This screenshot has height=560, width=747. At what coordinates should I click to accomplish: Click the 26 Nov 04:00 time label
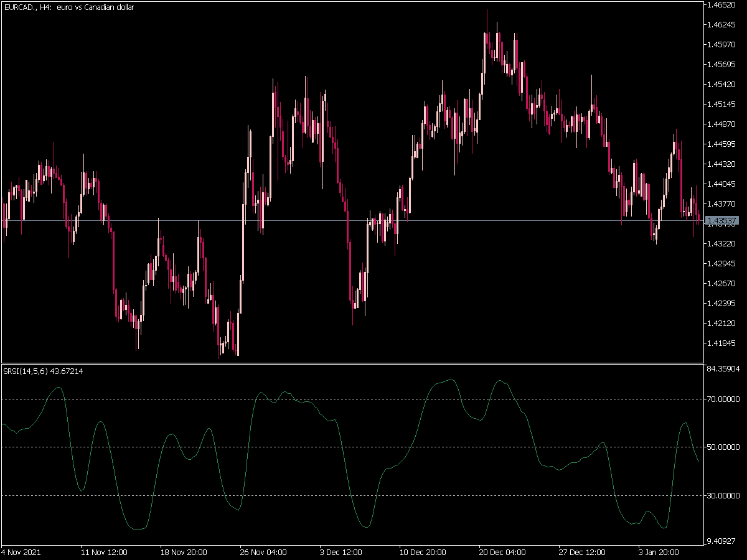[263, 553]
